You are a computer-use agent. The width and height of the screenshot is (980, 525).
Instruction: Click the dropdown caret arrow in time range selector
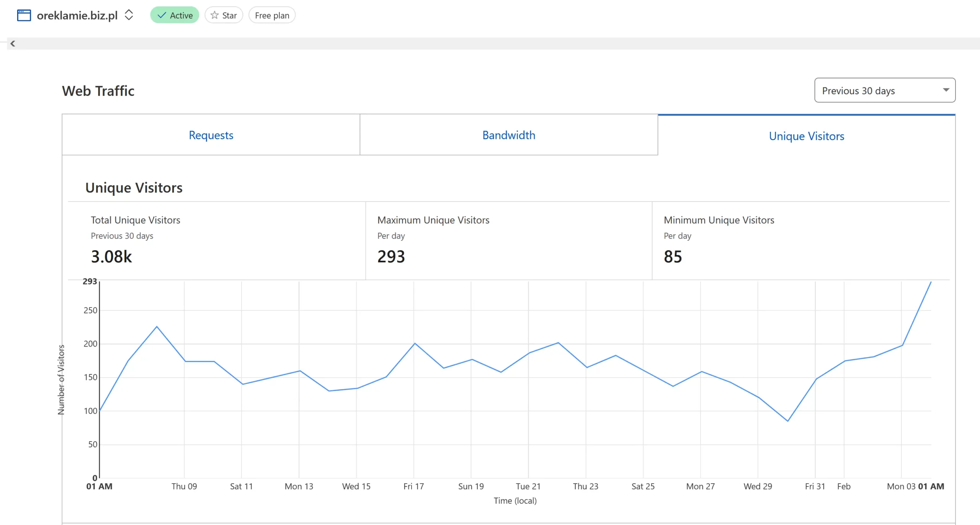pos(946,90)
